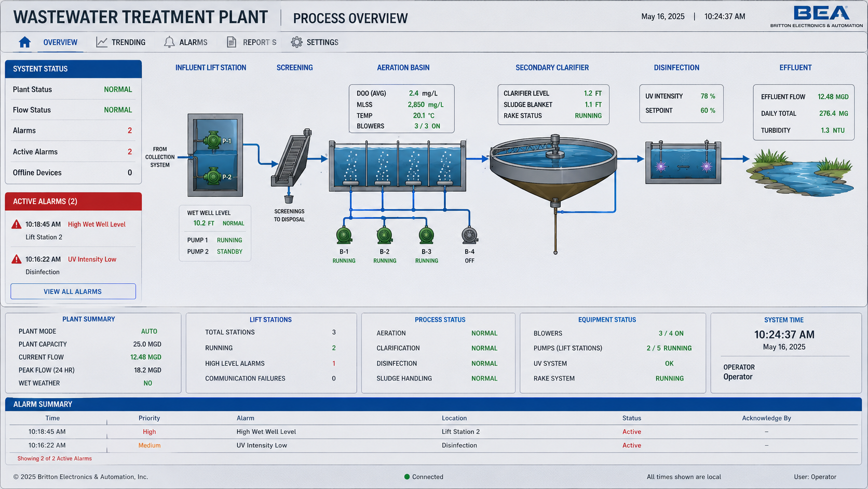868x489 pixels.
Task: Click the Blowers 3 / 3 ON value
Action: pyautogui.click(x=427, y=126)
